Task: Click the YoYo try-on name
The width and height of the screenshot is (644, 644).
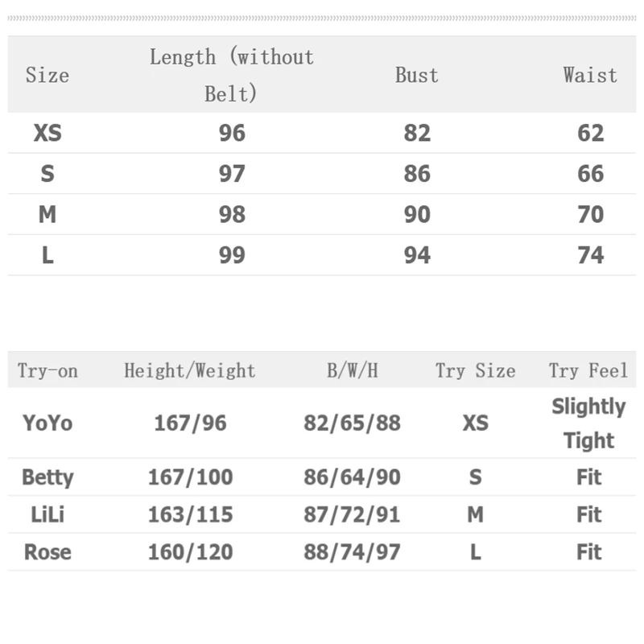Action: tap(47, 423)
